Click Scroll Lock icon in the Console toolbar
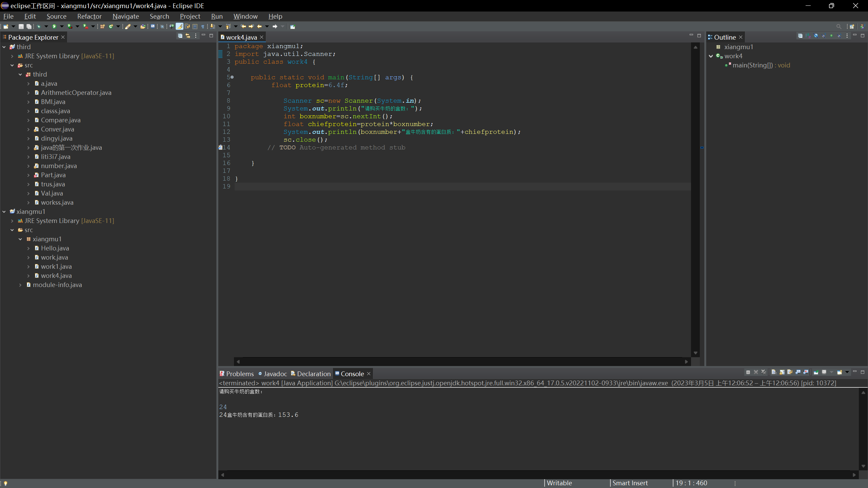868x488 pixels. (x=782, y=372)
